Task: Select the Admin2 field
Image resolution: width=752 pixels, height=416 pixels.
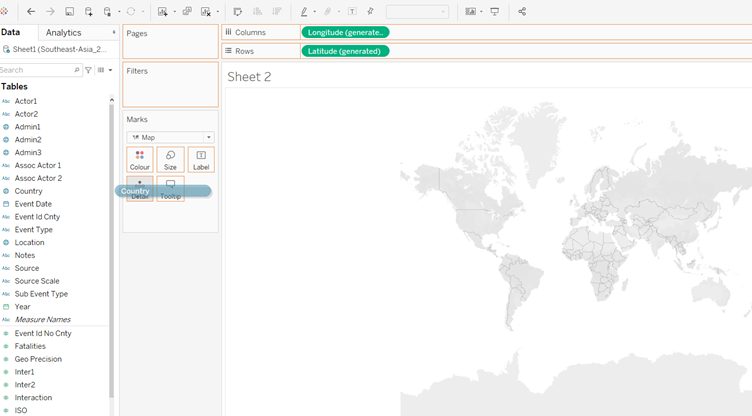Action: 28,140
